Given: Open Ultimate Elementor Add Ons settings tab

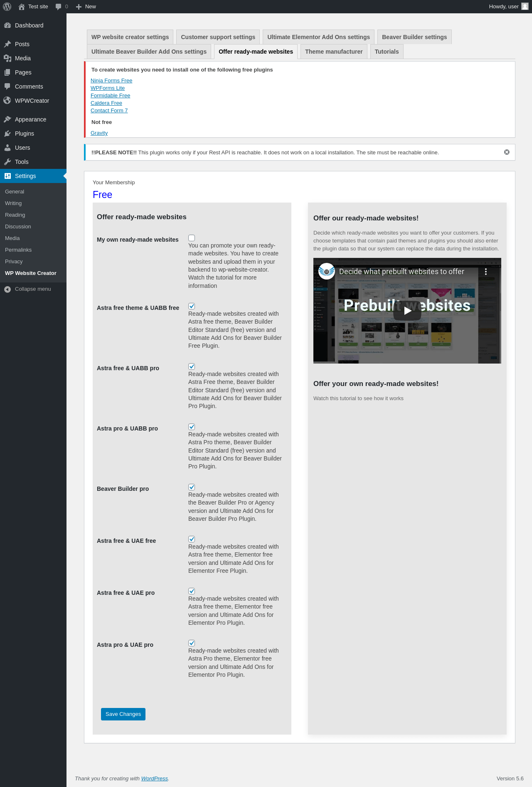Looking at the screenshot, I should click(x=319, y=37).
